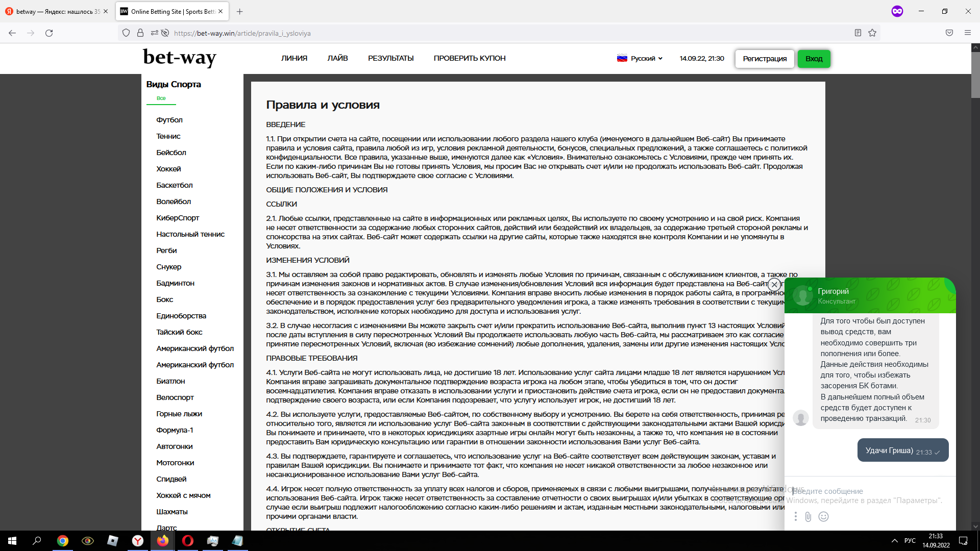Screen dimensions: 980x551
Task: Select Регби in sports list
Action: point(166,251)
